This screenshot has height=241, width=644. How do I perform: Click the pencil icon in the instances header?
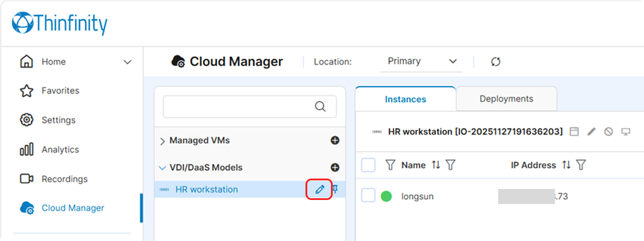coord(591,132)
